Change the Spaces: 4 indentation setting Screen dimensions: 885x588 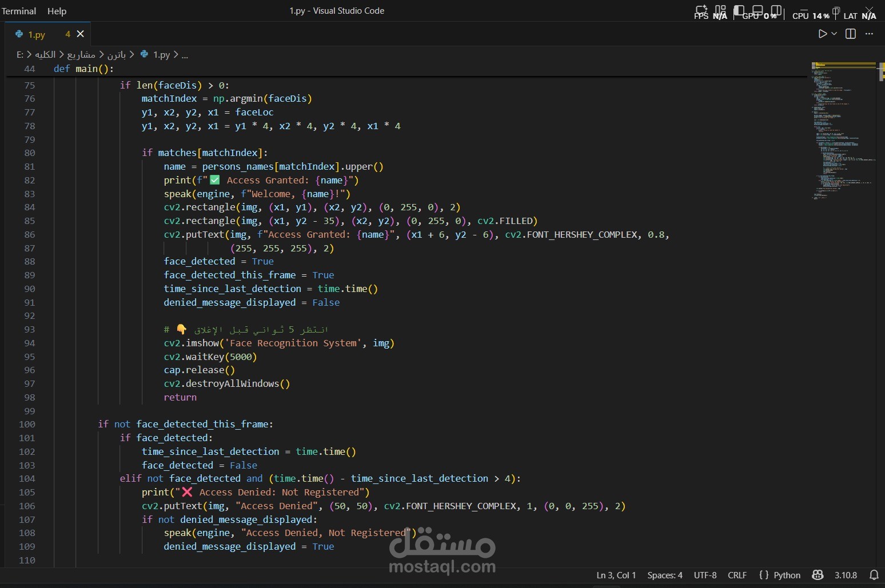664,575
